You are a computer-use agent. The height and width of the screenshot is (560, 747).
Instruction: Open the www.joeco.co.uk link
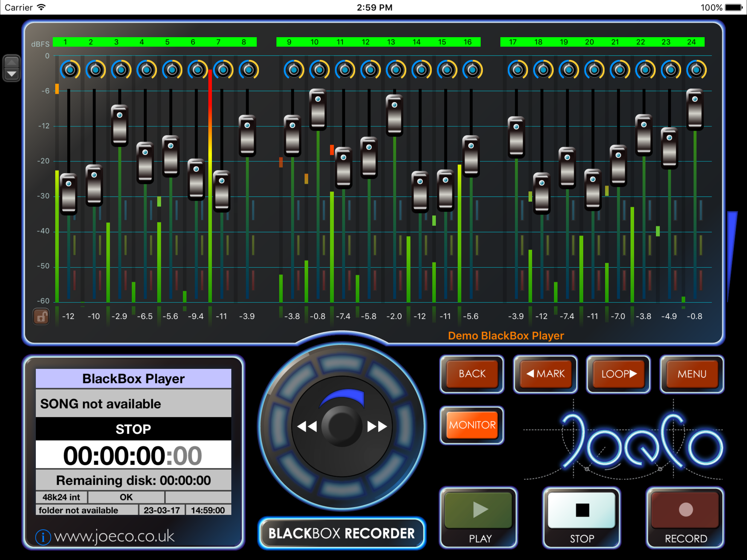pyautogui.click(x=114, y=536)
